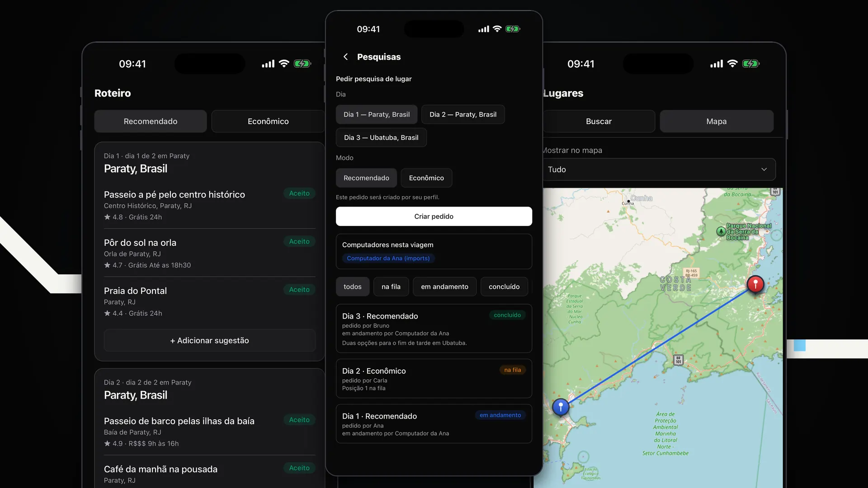This screenshot has height=488, width=868.
Task: Open the Buscar tab in Lugares
Action: [599, 121]
